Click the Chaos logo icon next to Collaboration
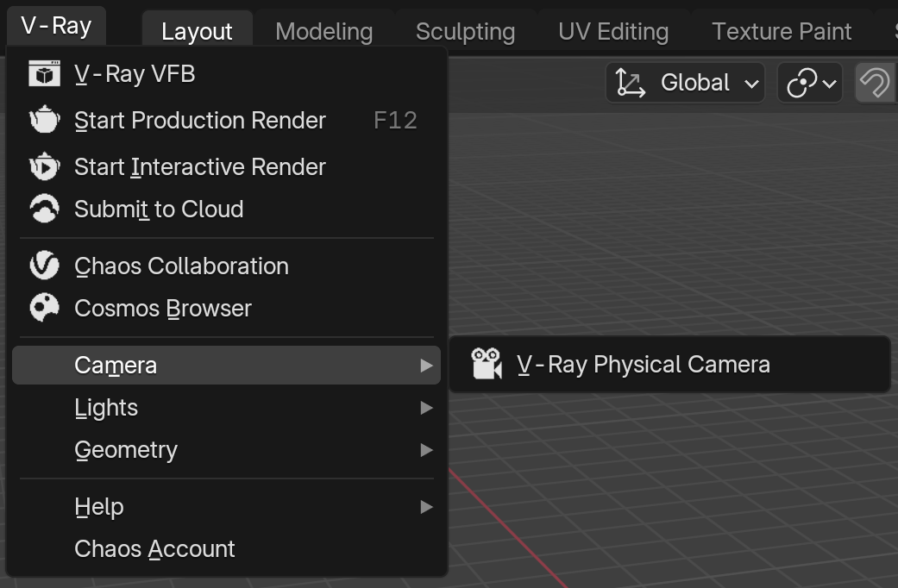Screen dimensions: 898x588 click(44, 266)
